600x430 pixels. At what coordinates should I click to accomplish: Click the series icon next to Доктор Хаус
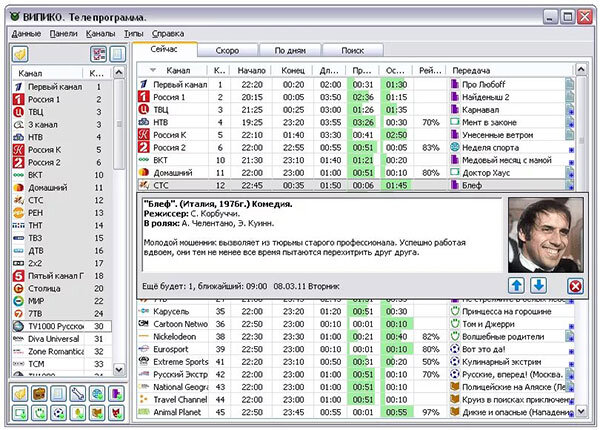point(455,173)
